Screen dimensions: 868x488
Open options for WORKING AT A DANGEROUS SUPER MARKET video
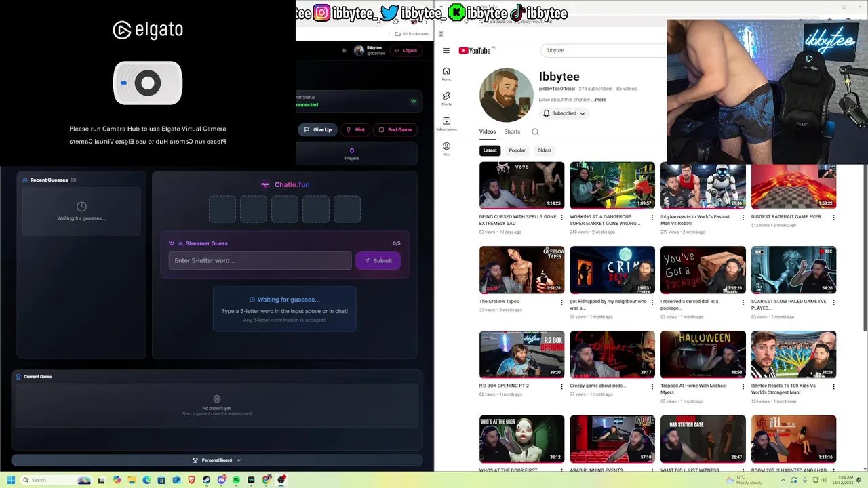pyautogui.click(x=652, y=218)
